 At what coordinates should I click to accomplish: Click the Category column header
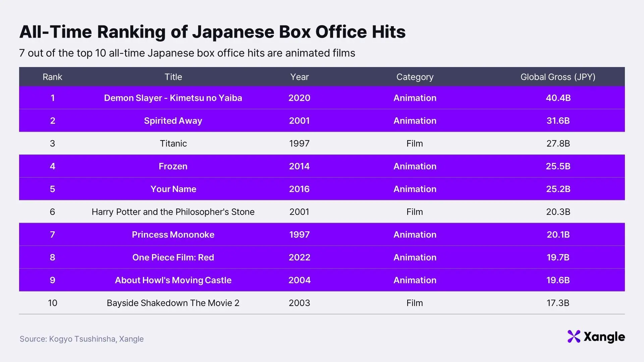[x=415, y=77]
